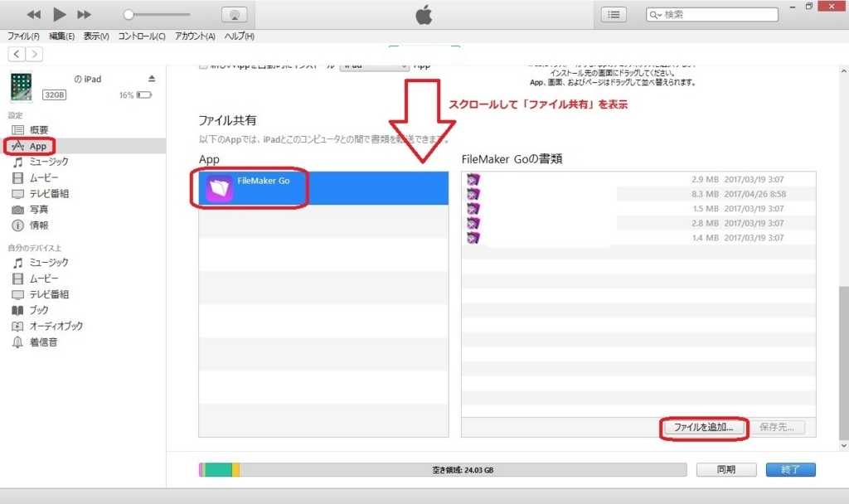Click the green segment of the storage bar

click(218, 470)
